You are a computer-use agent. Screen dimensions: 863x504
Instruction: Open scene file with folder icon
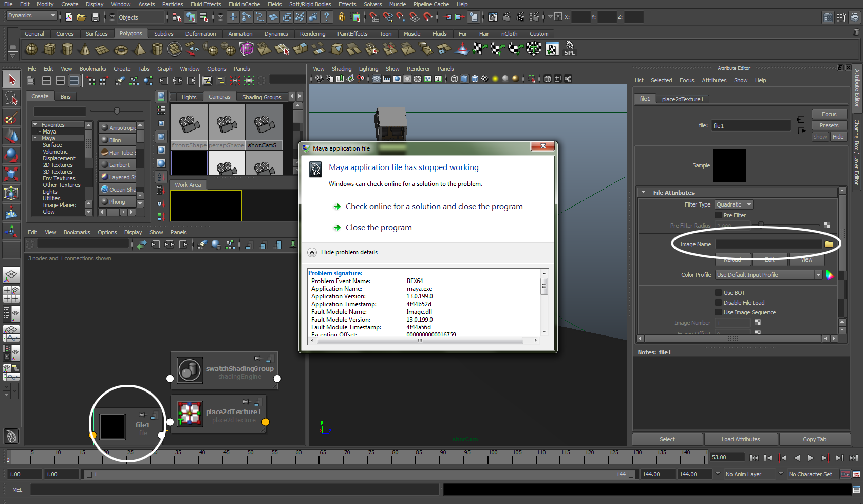click(81, 17)
